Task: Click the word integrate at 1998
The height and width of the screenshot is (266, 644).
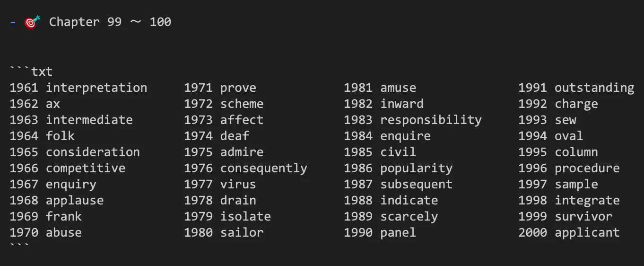Action: pyautogui.click(x=587, y=201)
